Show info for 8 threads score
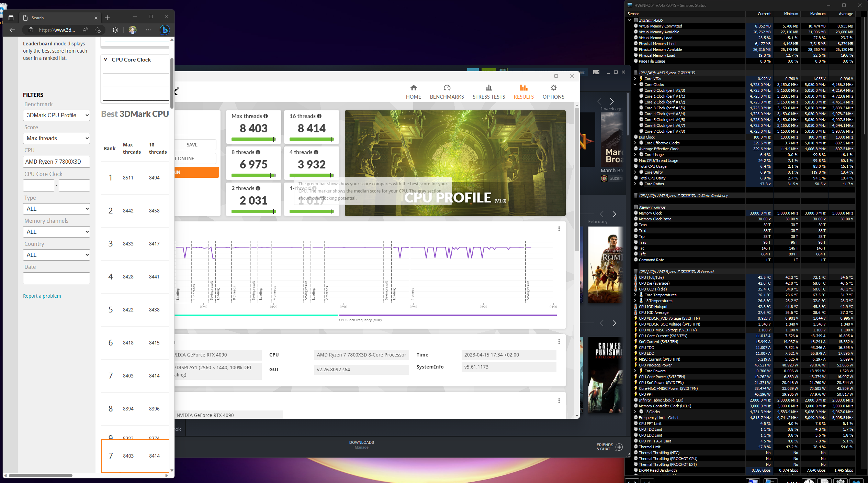The width and height of the screenshot is (868, 483). 258,152
